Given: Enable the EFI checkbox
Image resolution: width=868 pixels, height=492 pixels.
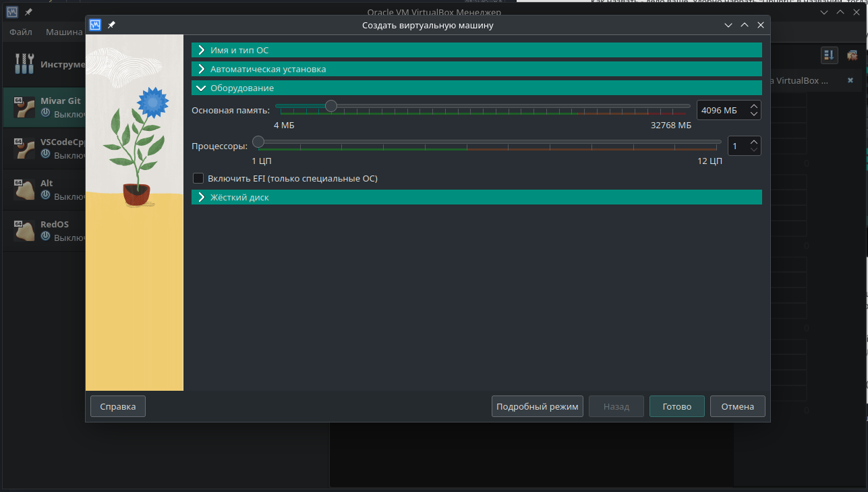Looking at the screenshot, I should click(x=198, y=178).
